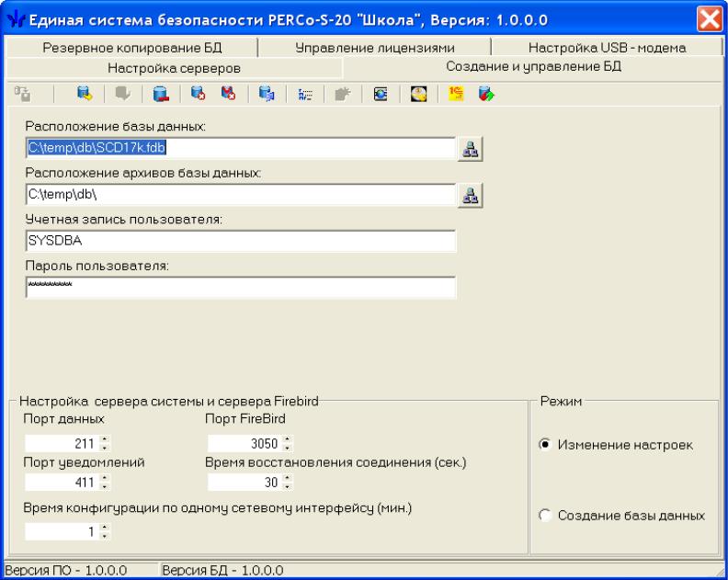
Task: Open the 'Резервное копирование БД' tab
Action: 131,48
